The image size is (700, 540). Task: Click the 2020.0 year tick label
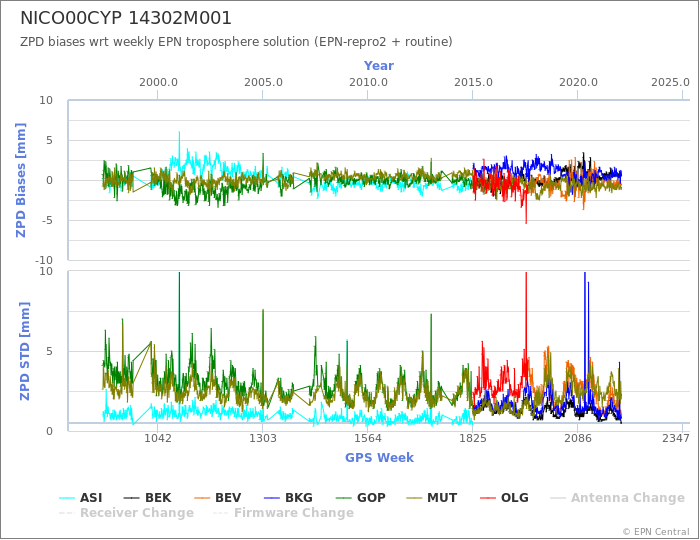click(578, 83)
